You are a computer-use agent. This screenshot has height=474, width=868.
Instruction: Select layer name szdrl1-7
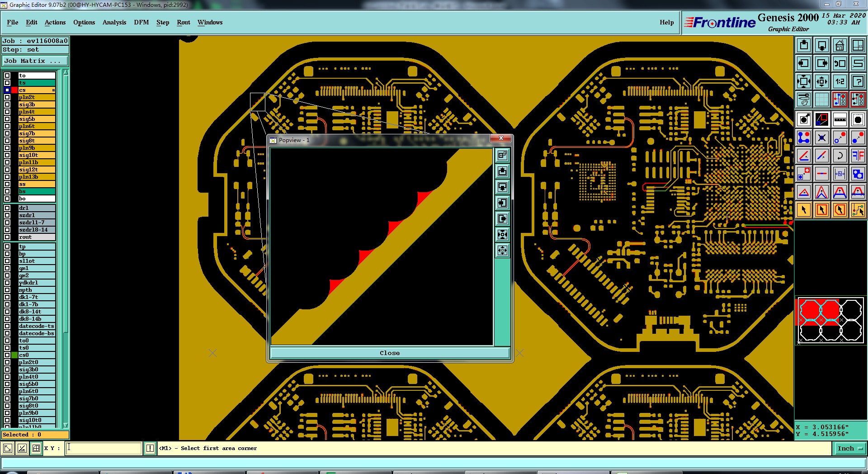(37, 223)
